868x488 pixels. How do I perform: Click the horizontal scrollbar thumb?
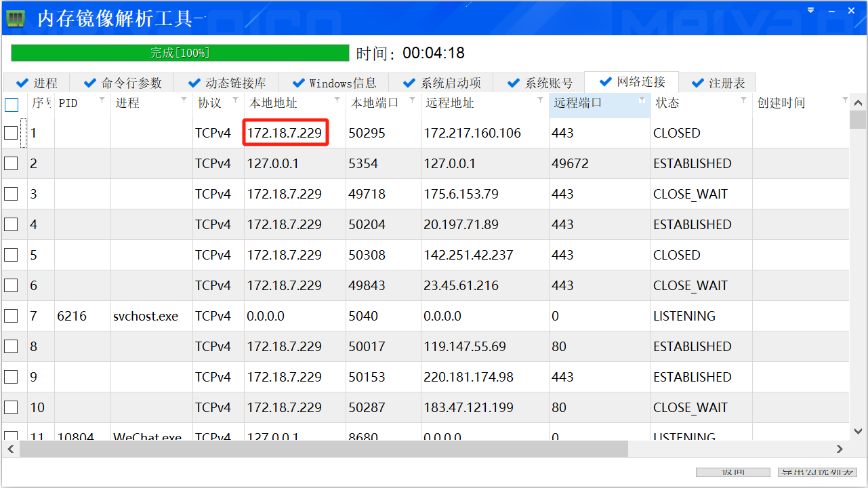324,449
